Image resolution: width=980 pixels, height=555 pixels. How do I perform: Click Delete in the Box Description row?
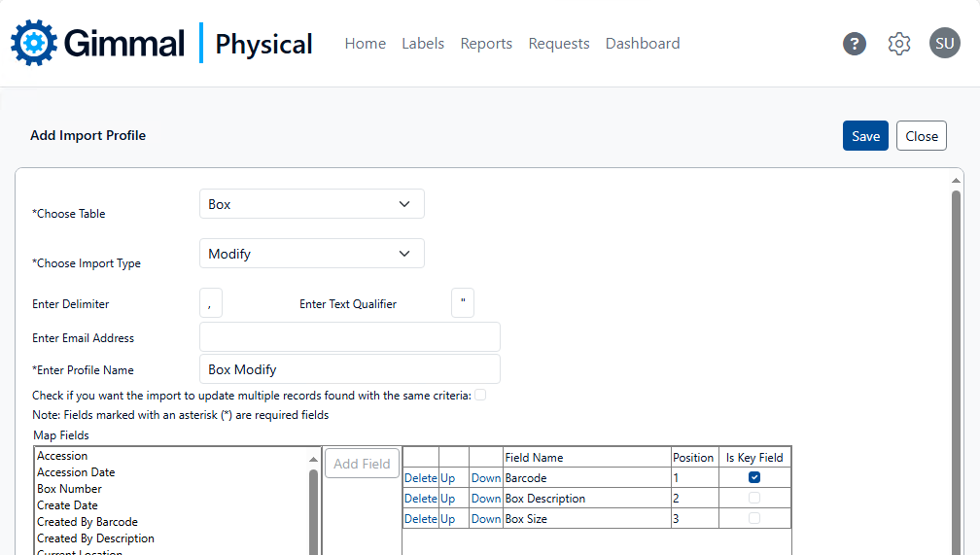(x=421, y=499)
